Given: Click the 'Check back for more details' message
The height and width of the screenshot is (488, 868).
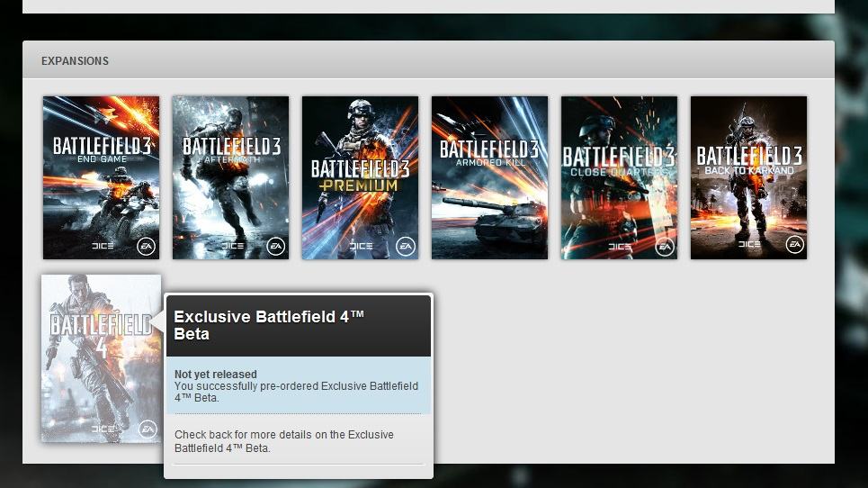Looking at the screenshot, I should [284, 441].
